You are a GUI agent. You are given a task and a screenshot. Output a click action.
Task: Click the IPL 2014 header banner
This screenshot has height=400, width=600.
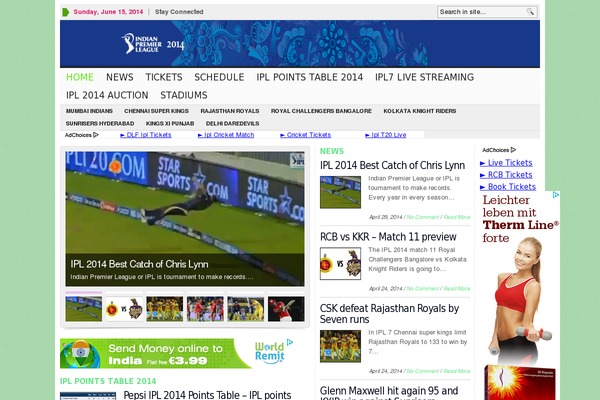(300, 44)
